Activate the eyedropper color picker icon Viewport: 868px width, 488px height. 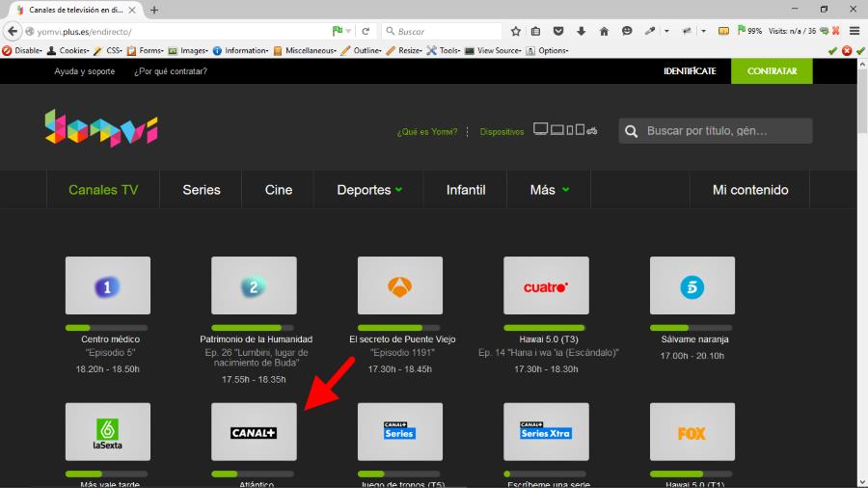coord(650,32)
